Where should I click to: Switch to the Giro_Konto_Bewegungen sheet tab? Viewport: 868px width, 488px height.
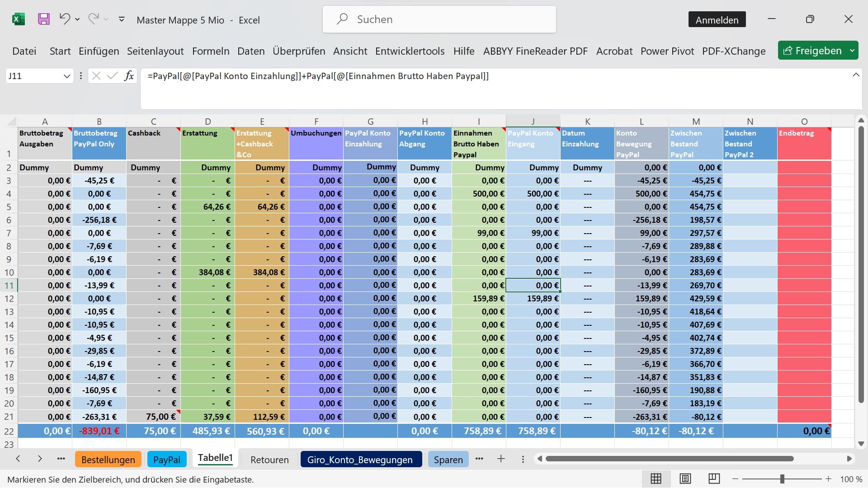(x=360, y=460)
